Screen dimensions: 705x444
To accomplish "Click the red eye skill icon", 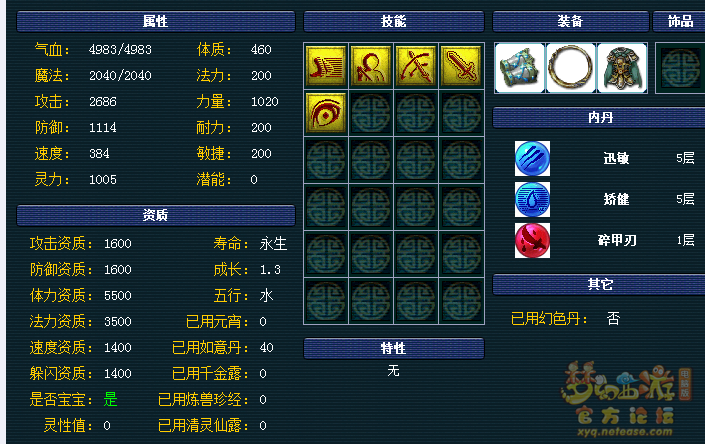I will [x=326, y=113].
